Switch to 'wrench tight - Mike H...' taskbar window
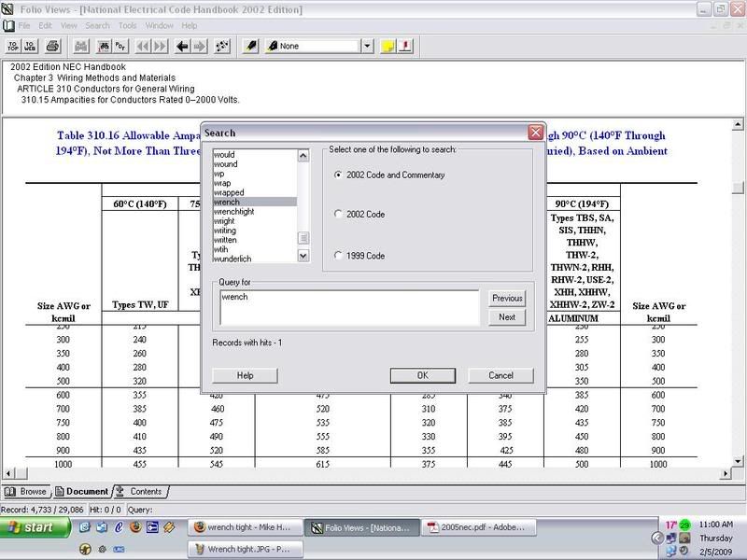 246,527
